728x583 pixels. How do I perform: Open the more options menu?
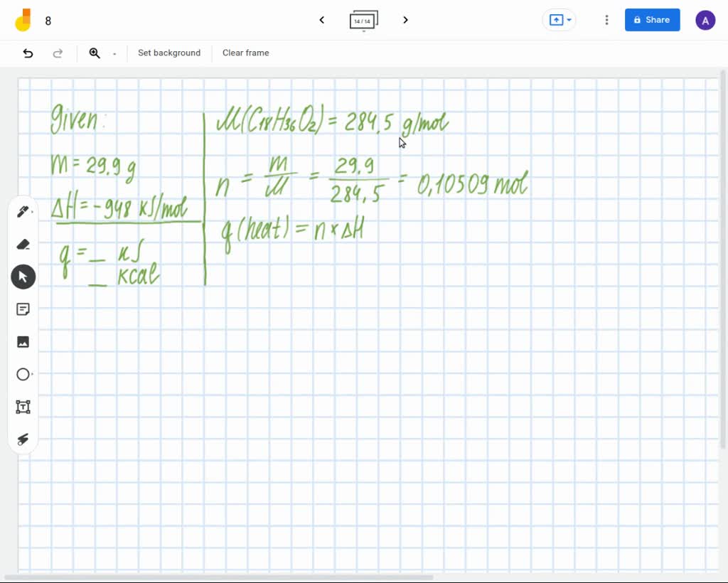606,20
